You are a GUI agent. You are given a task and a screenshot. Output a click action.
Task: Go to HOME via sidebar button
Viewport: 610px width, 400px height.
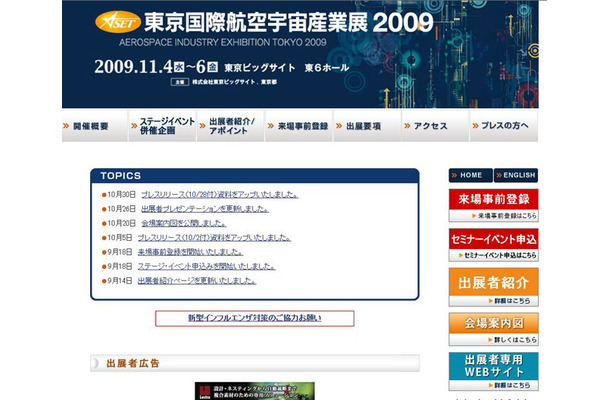(471, 175)
